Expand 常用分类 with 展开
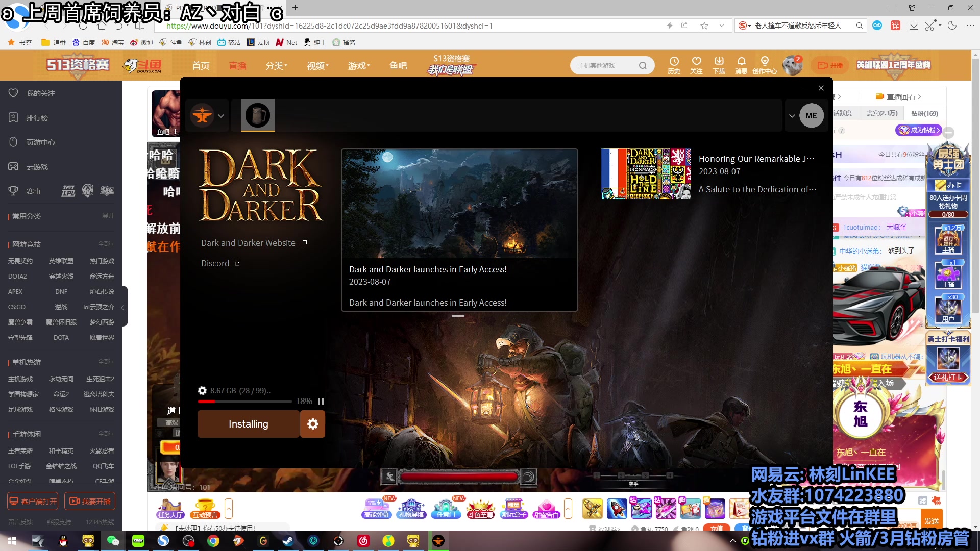Viewport: 980px width, 551px height. tap(108, 216)
